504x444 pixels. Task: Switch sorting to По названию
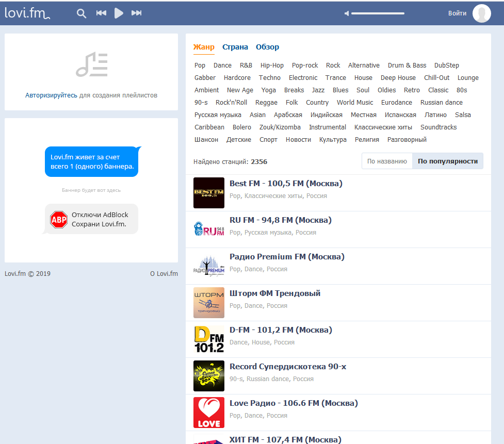point(387,160)
